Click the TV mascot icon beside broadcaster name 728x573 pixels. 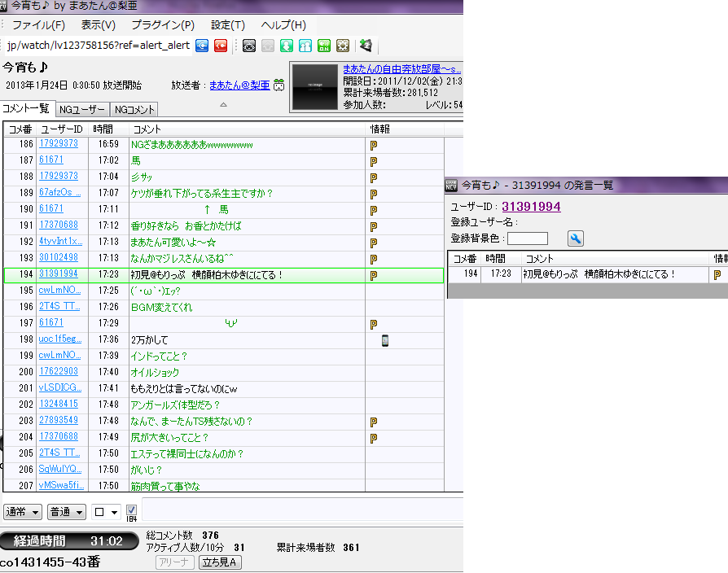279,85
